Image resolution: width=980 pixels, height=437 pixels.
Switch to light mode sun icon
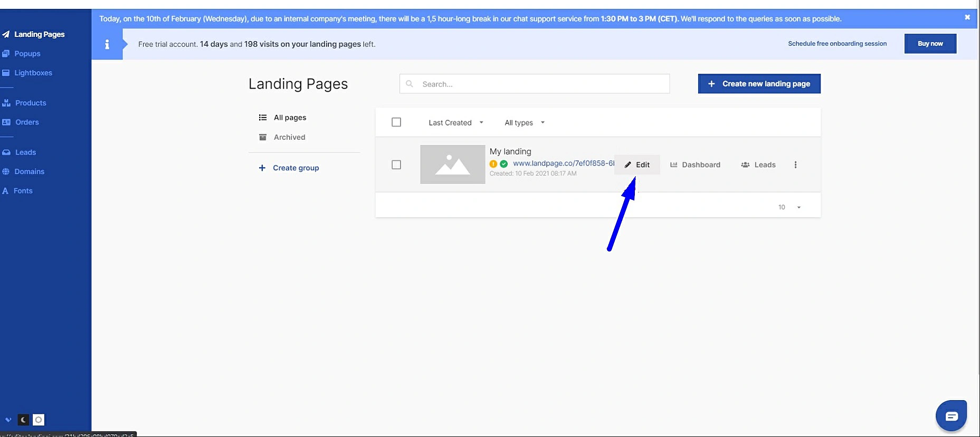[39, 420]
